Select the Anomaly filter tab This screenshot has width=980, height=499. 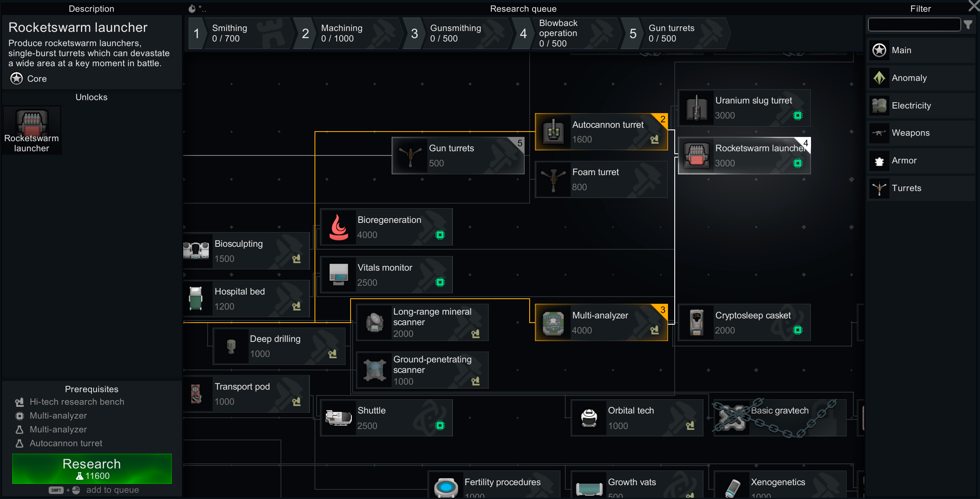pos(921,78)
